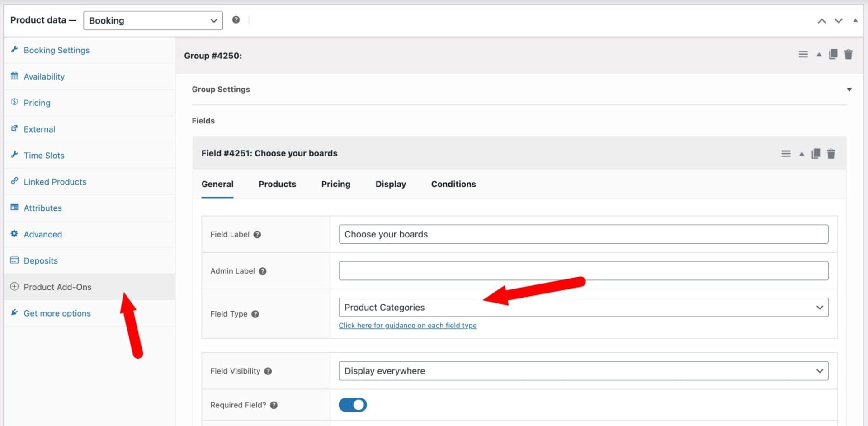Go to Linked Products settings
868x426 pixels.
coord(90,181)
